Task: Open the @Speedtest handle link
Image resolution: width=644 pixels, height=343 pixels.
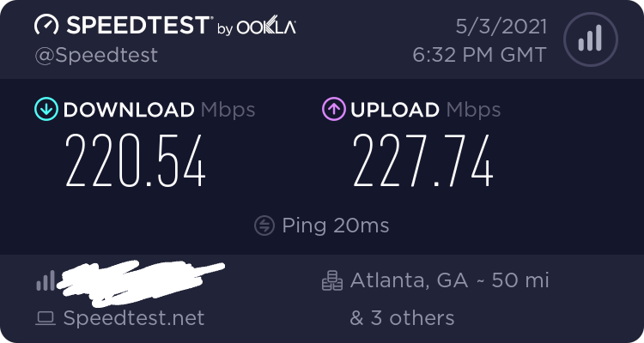Action: point(96,56)
